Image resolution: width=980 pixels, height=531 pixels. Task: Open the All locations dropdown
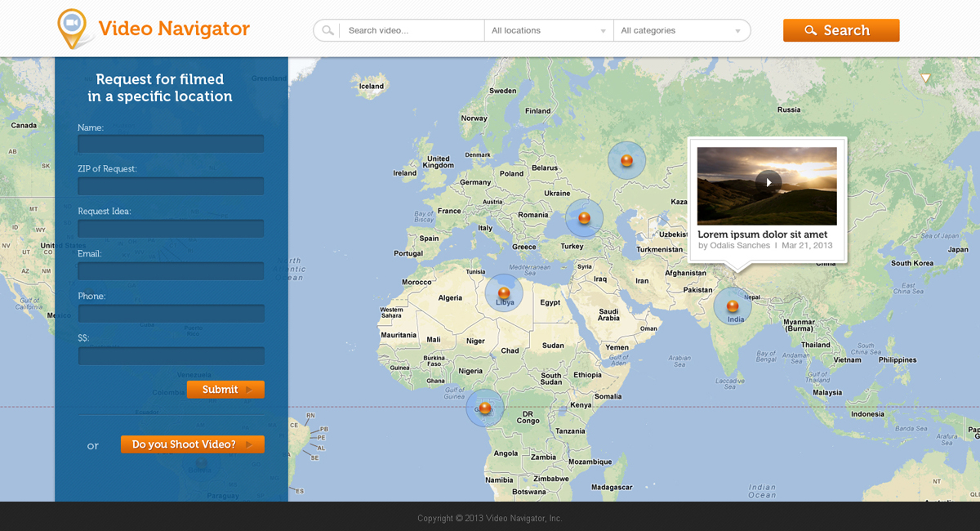tap(549, 31)
